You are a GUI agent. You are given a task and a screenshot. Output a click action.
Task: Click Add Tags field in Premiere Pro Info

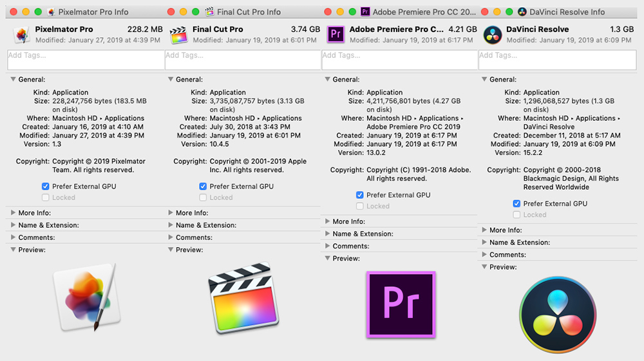point(400,60)
